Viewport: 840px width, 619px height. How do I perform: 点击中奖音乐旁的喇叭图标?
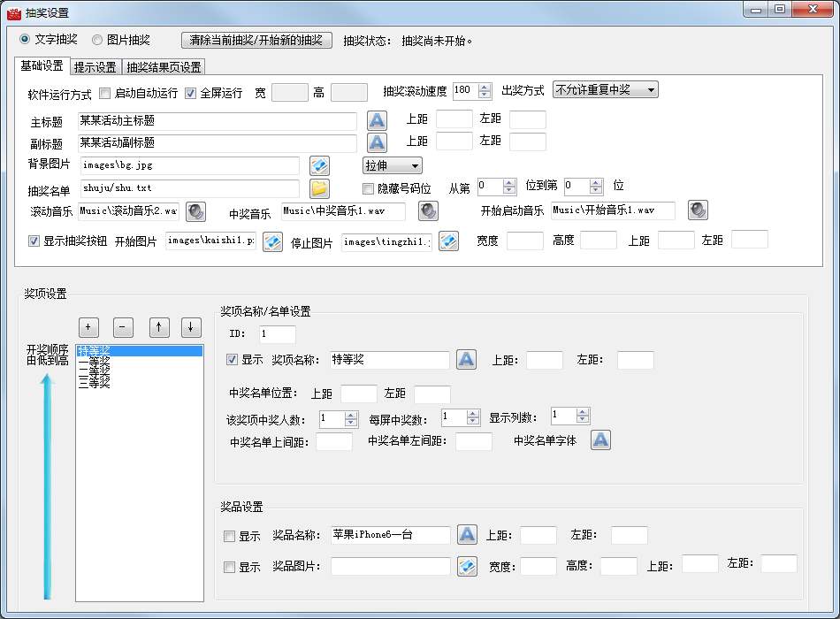[428, 210]
